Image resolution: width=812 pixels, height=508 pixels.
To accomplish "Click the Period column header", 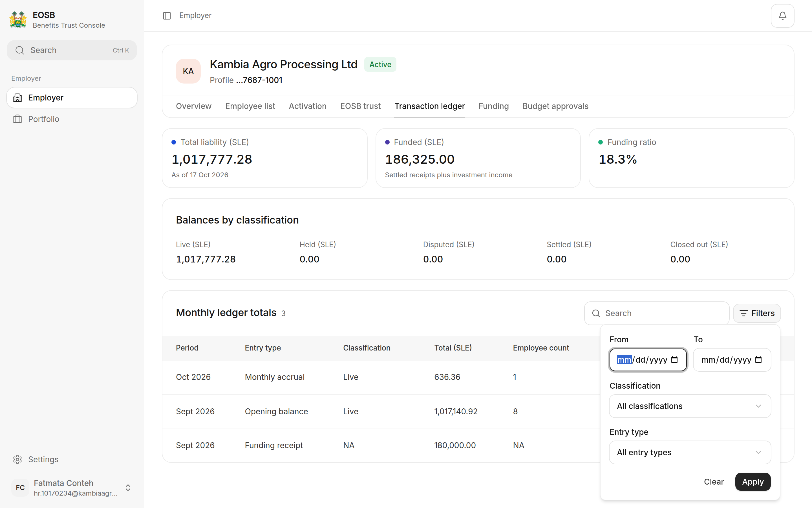I will [187, 348].
